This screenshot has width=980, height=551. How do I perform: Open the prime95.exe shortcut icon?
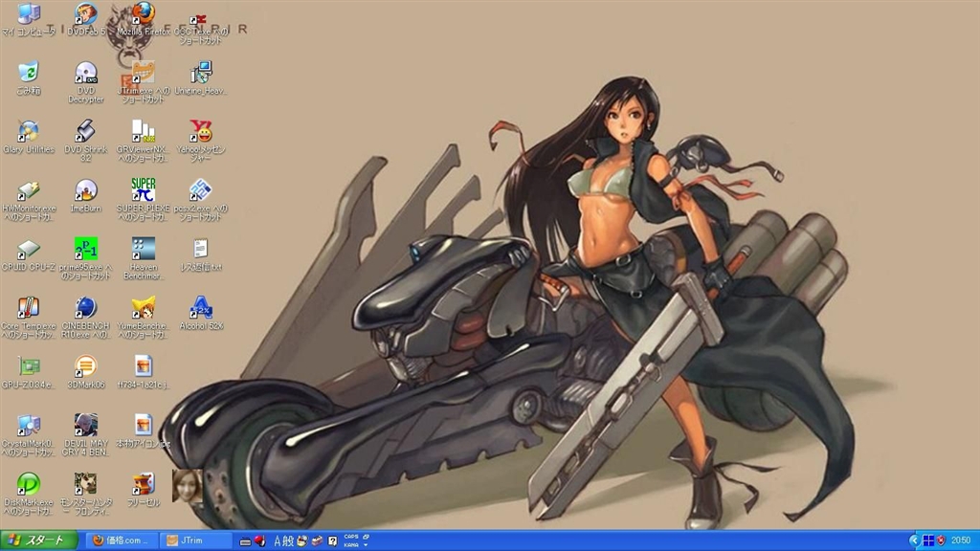click(85, 258)
